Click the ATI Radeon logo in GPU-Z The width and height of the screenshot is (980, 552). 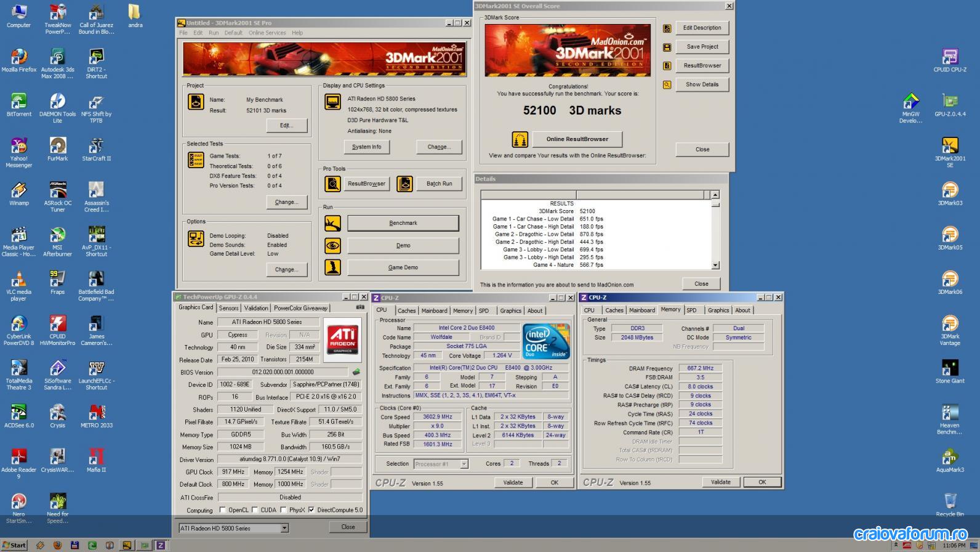342,339
